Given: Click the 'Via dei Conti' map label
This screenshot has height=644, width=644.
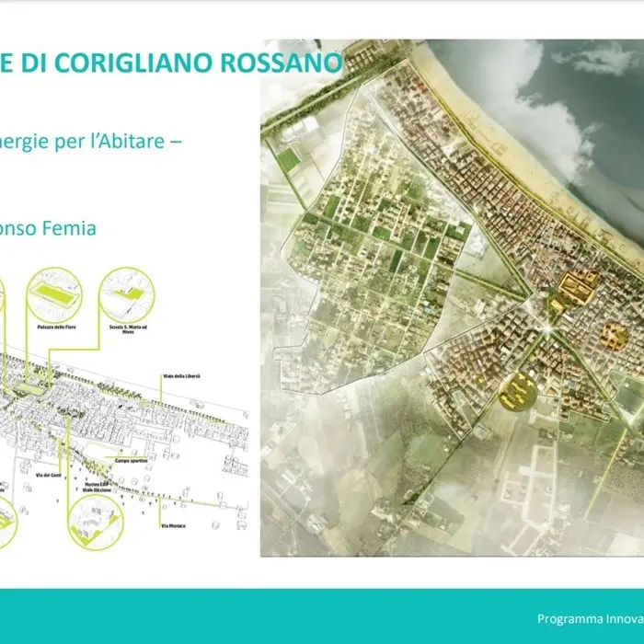Looking at the screenshot, I should click(x=49, y=476).
